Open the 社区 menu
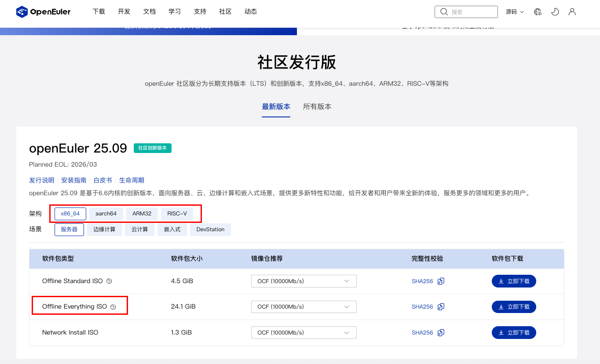Image resolution: width=600 pixels, height=364 pixels. pos(225,12)
